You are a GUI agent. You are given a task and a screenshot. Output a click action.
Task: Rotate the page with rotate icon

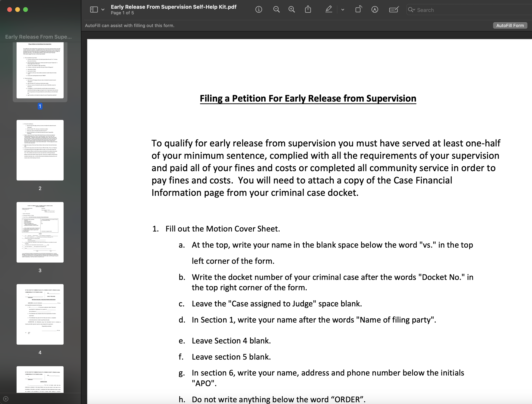(359, 10)
